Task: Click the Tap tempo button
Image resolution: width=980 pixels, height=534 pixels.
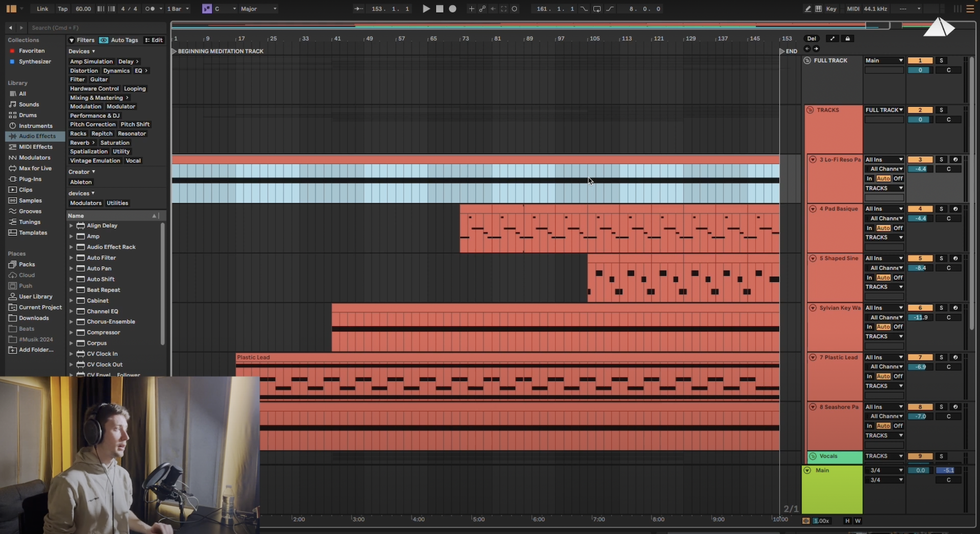Action: coord(62,9)
